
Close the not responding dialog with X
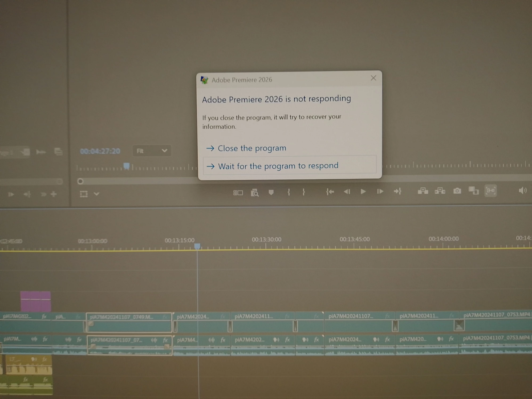click(x=373, y=78)
